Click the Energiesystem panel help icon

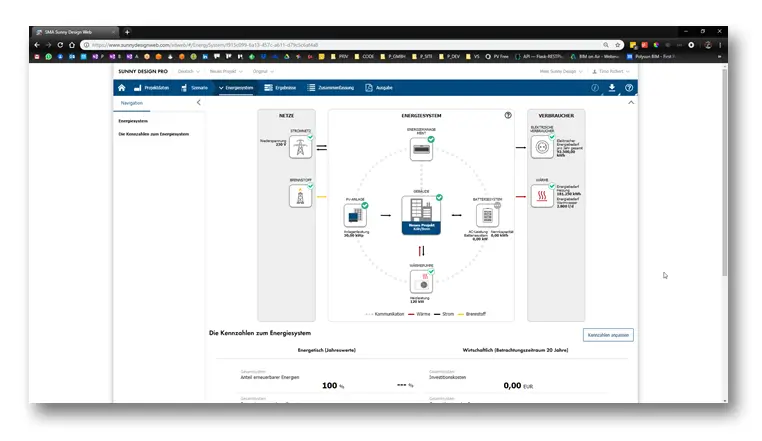[508, 115]
